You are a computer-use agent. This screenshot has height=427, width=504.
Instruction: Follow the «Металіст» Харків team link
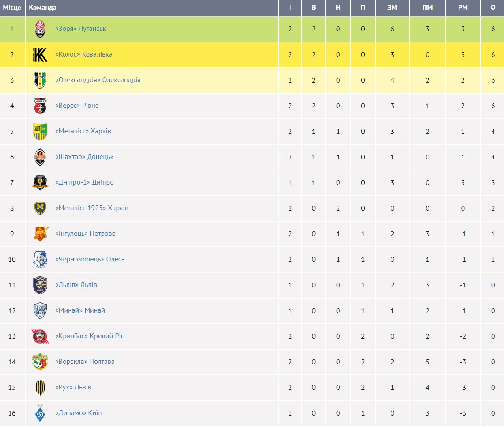(x=83, y=131)
